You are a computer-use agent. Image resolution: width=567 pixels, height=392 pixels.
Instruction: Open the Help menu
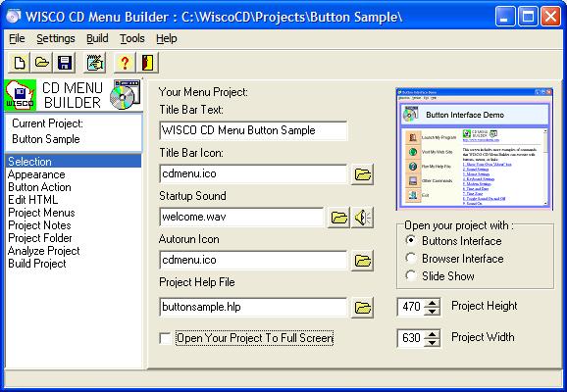[167, 38]
